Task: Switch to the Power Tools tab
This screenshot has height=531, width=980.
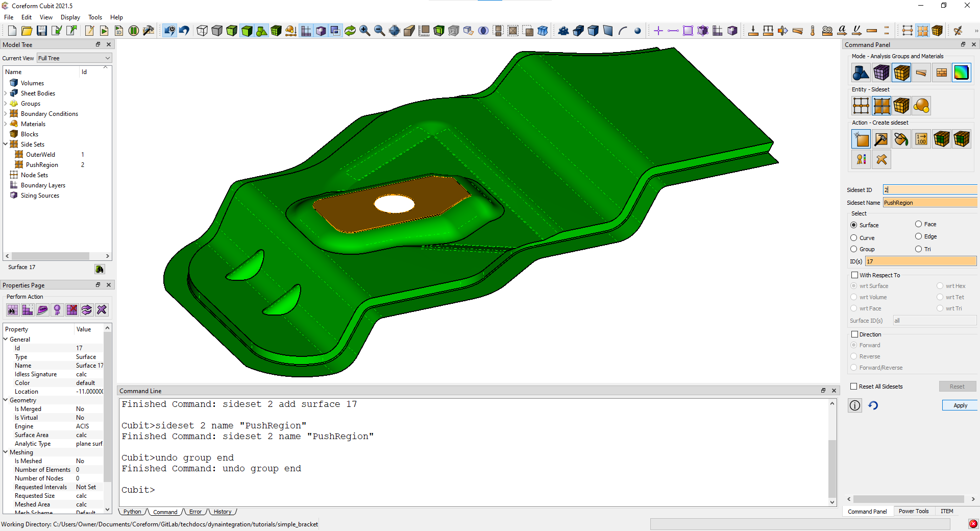Action: point(913,511)
